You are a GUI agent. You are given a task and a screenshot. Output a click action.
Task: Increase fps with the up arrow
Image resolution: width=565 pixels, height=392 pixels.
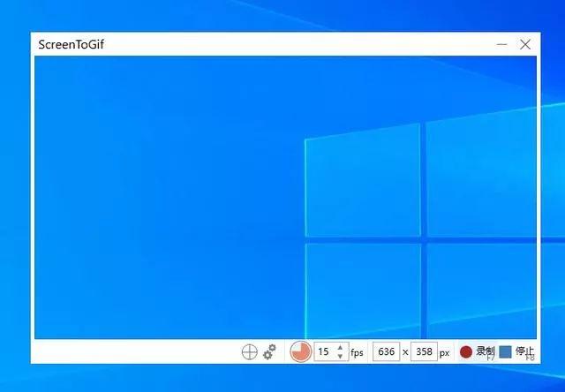tap(341, 347)
